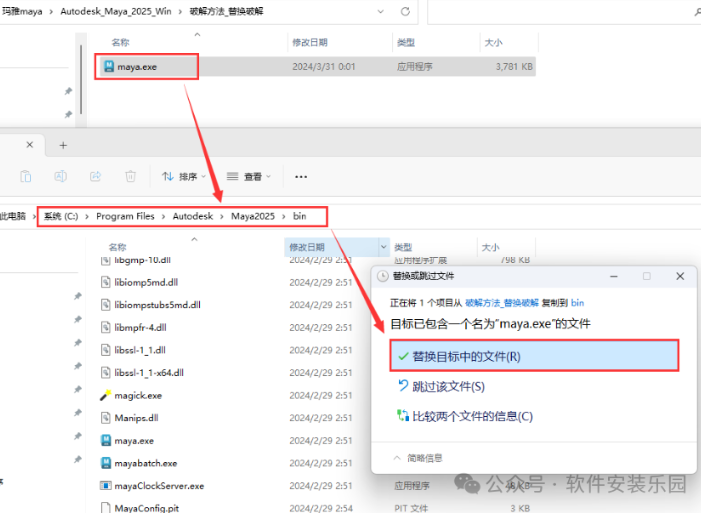Screen dimensions: 701x514
Task: Click the magick.exe wand icon
Action: click(x=106, y=396)
